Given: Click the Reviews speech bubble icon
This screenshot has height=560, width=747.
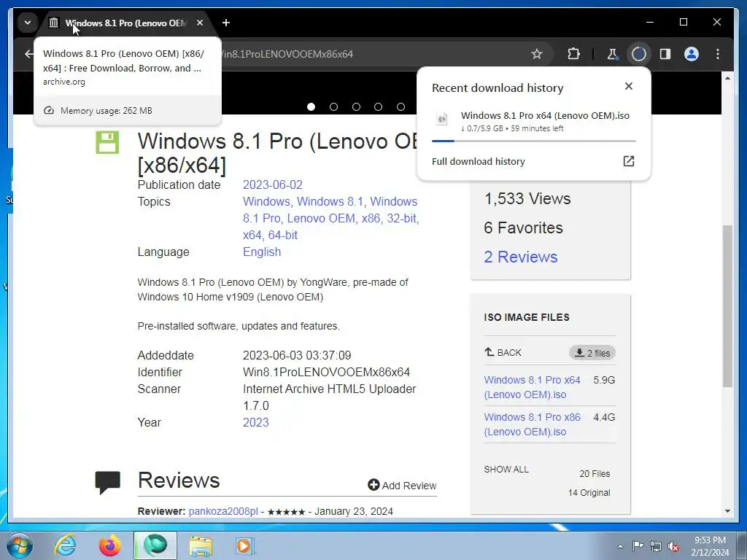Looking at the screenshot, I should point(108,483).
